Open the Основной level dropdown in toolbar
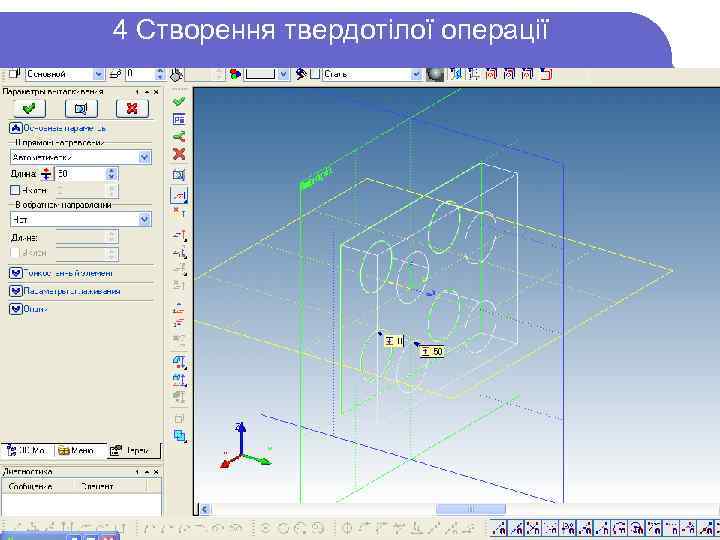720x540 pixels. [x=98, y=74]
